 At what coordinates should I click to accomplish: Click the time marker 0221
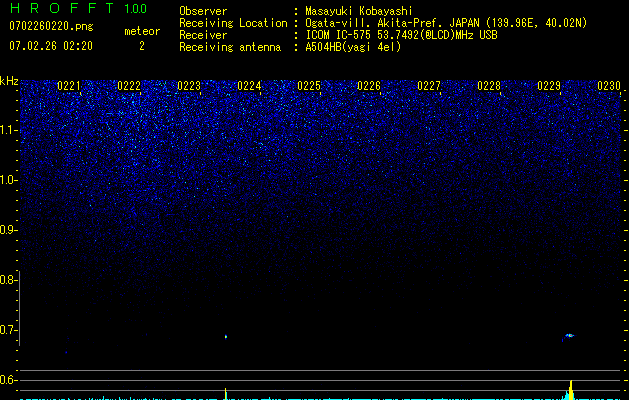click(x=69, y=86)
